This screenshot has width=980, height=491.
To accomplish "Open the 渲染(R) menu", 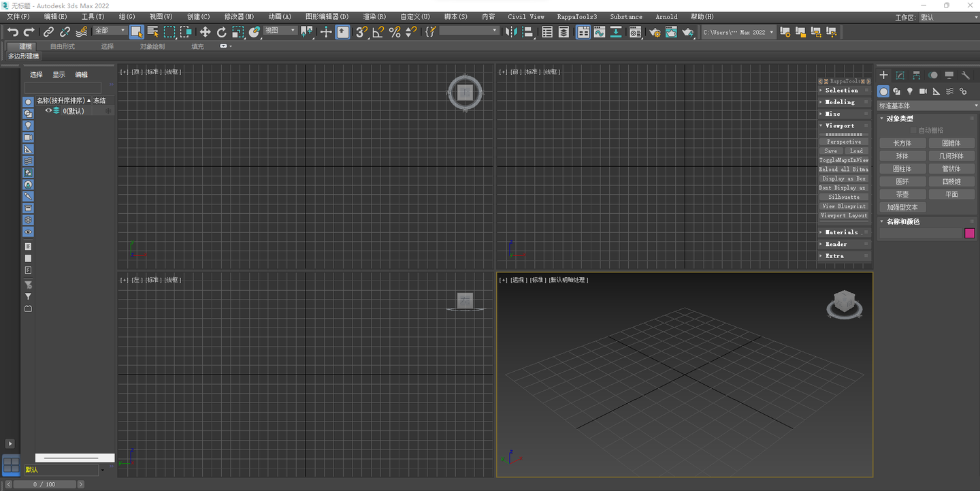I will (x=374, y=16).
